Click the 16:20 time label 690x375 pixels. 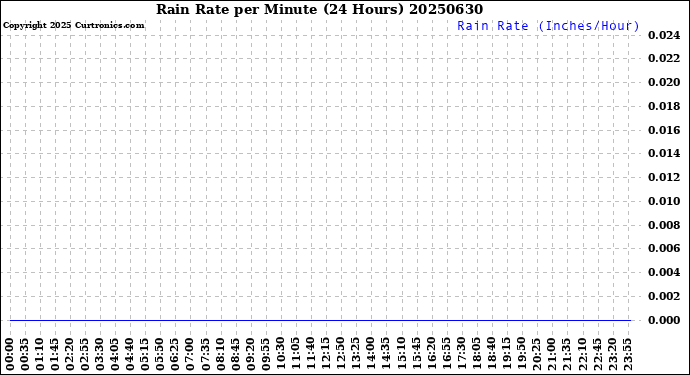coord(431,355)
